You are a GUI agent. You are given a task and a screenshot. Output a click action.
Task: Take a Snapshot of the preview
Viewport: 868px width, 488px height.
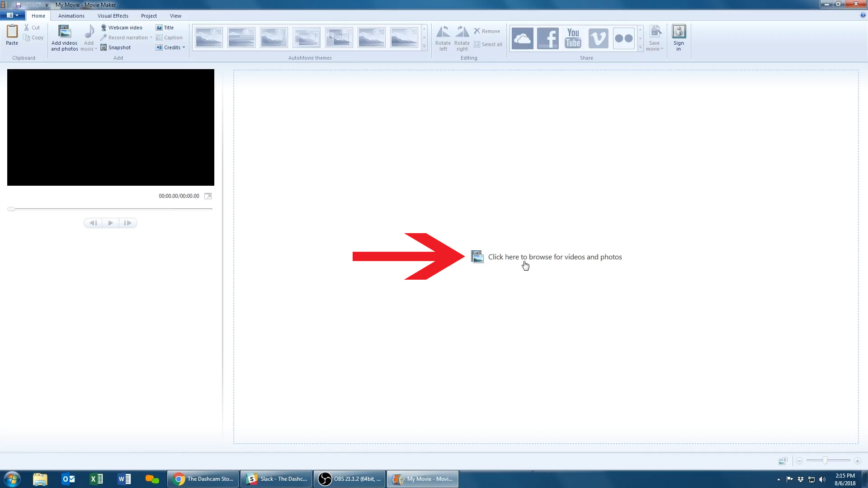(x=116, y=47)
